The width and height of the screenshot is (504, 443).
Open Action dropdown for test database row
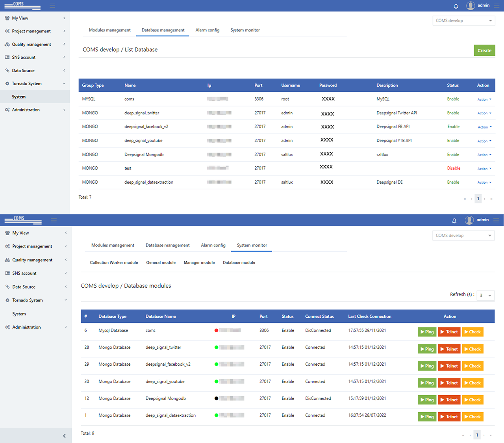click(484, 169)
